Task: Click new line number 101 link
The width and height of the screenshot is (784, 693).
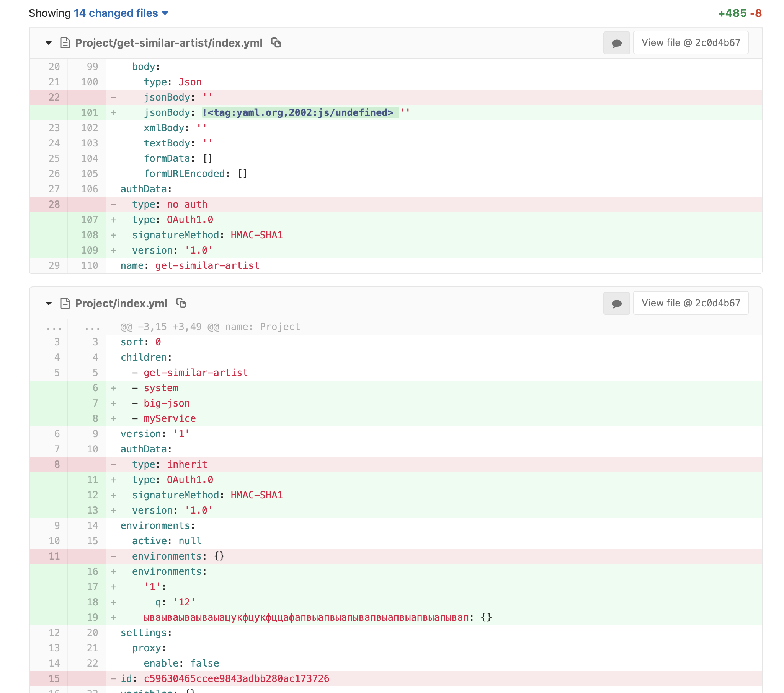Action: coord(89,113)
